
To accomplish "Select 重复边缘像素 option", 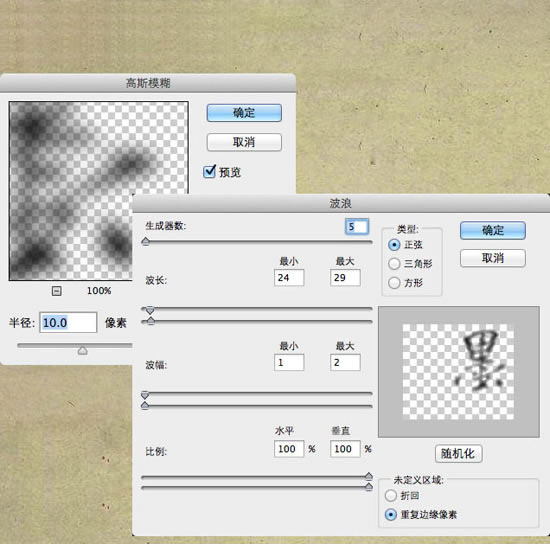I will tap(390, 515).
